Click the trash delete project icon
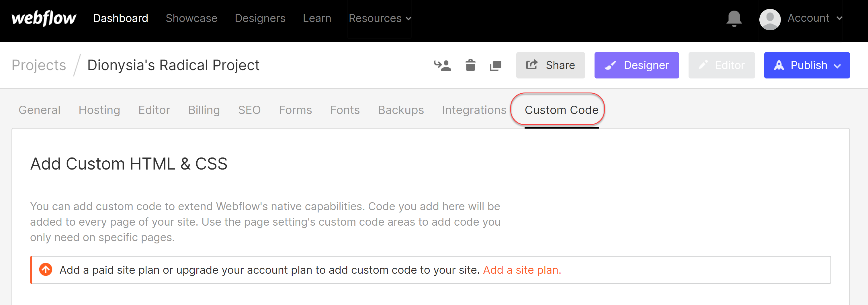Screen dimensions: 868x305 pos(470,65)
